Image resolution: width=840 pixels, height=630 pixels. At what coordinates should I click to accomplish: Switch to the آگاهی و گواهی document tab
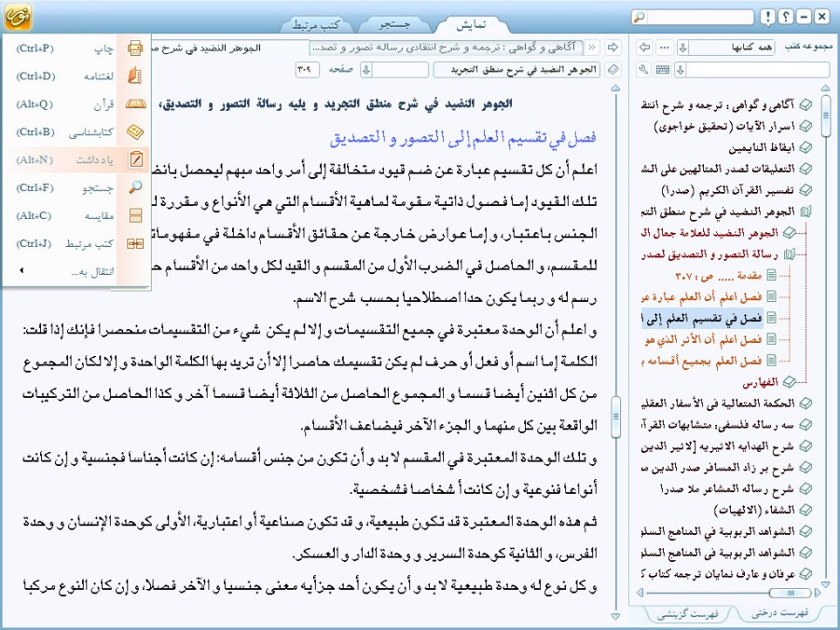[x=447, y=48]
